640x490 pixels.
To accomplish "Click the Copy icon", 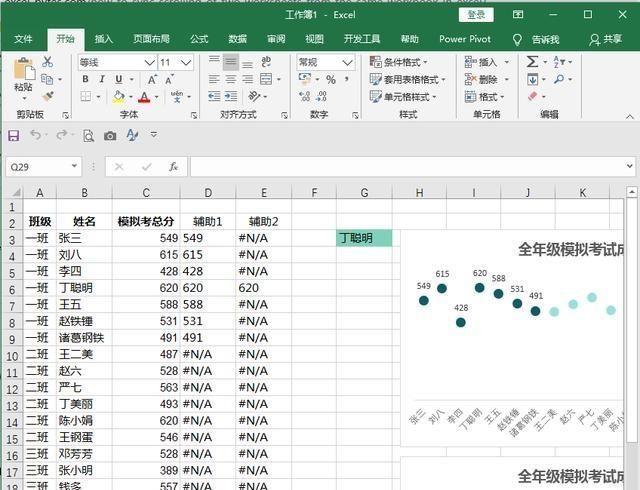I will pos(47,79).
